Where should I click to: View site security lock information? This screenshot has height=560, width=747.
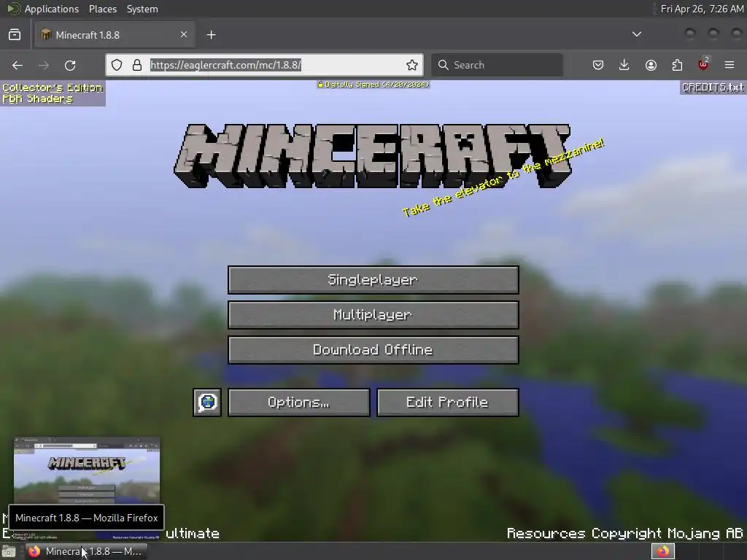(137, 65)
